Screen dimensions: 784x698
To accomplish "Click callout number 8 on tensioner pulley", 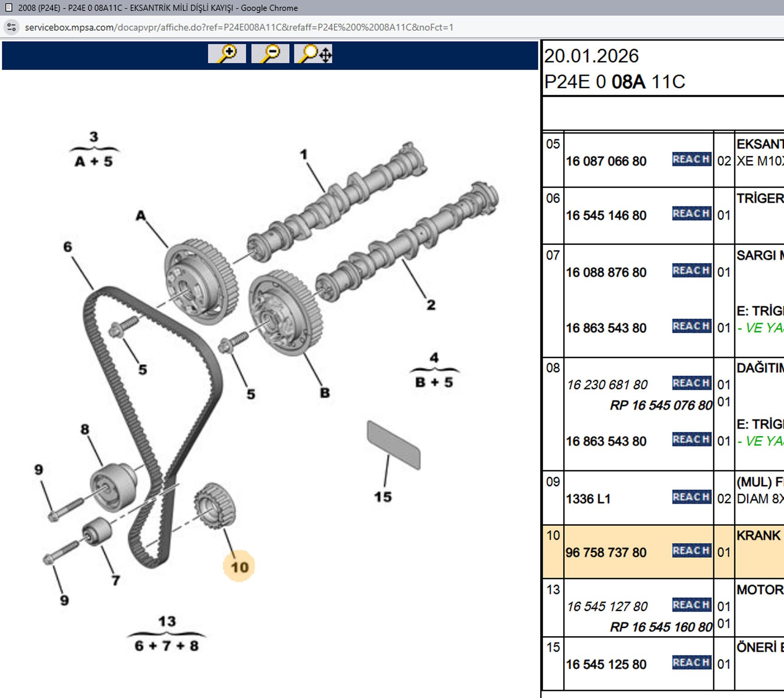I will tap(85, 429).
